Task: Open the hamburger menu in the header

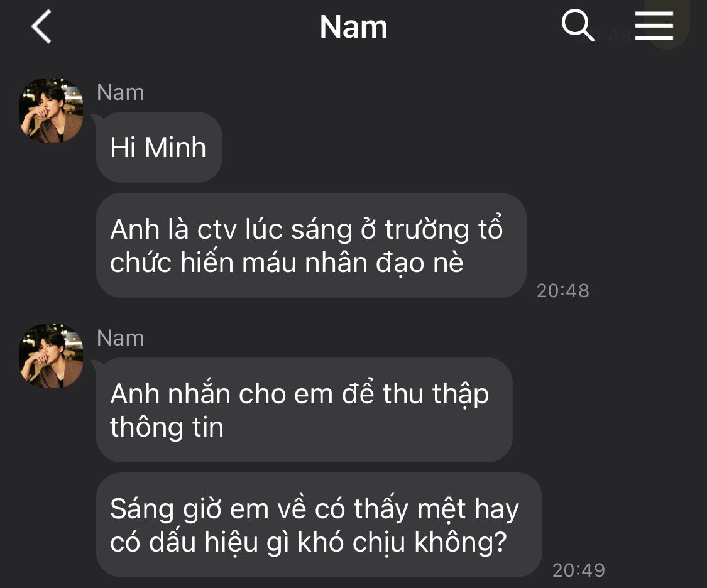Action: [x=654, y=26]
